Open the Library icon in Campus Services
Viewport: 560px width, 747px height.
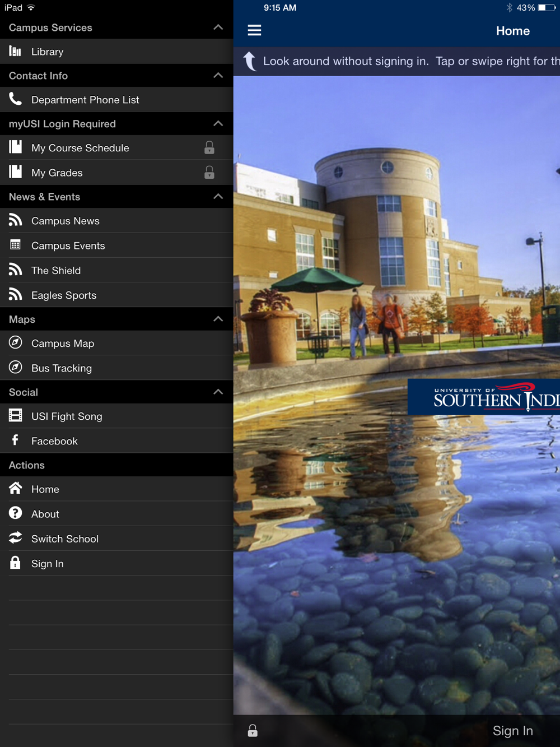pyautogui.click(x=16, y=52)
